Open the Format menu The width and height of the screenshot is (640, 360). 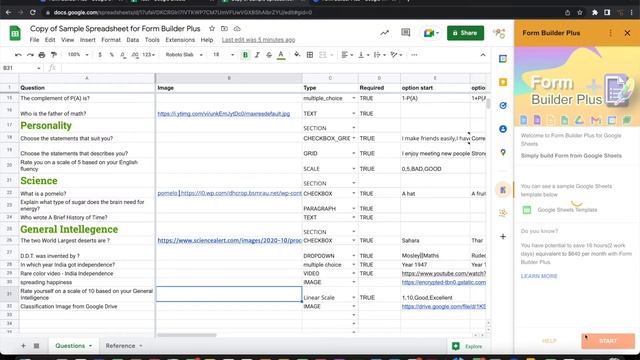point(111,40)
